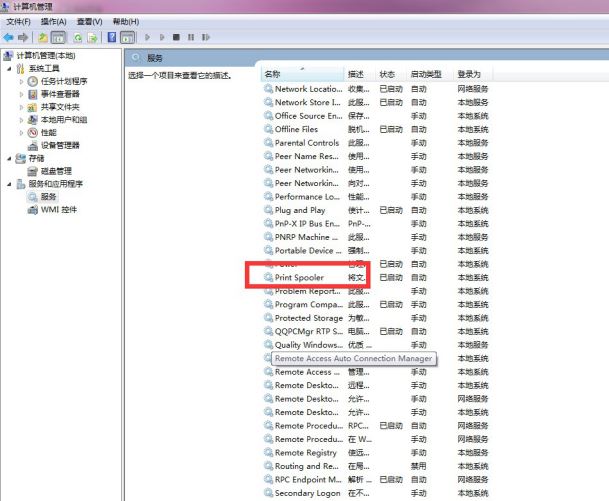Select the 服务 tree item

49,197
